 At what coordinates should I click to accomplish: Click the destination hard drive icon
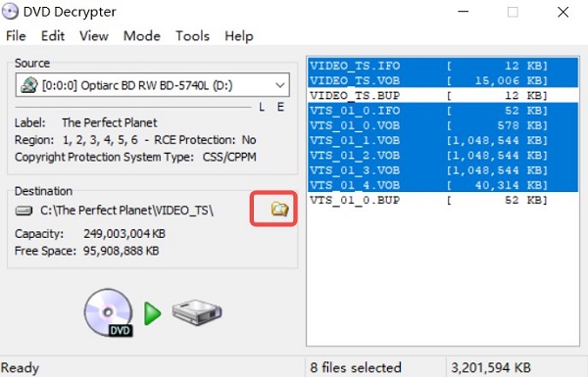pyautogui.click(x=24, y=211)
